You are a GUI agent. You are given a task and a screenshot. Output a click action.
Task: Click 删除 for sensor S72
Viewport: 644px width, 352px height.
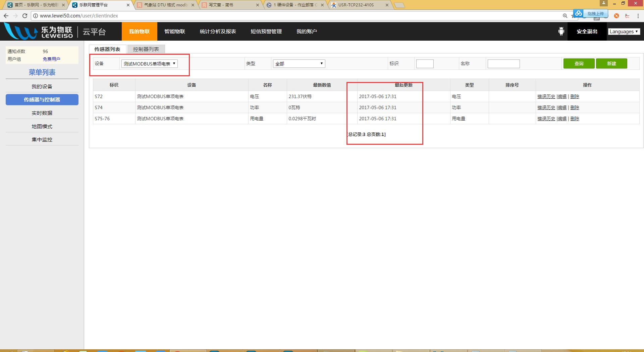(575, 96)
